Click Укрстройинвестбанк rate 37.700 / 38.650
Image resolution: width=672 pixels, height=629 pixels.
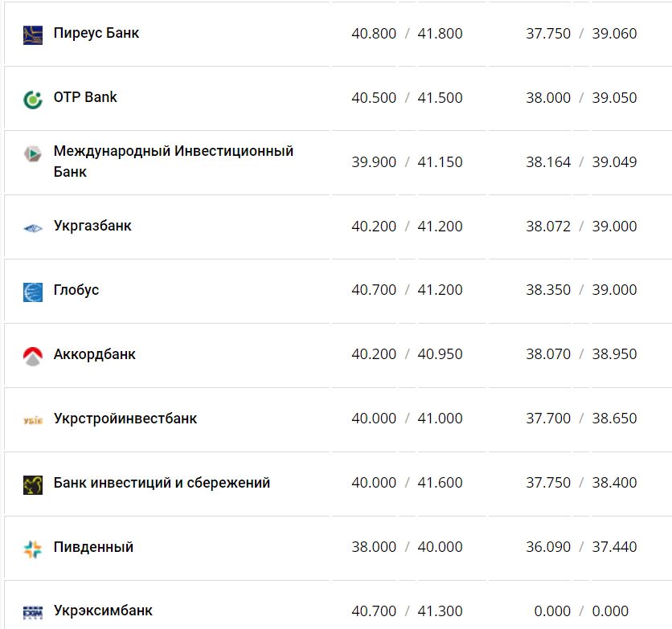pyautogui.click(x=581, y=419)
